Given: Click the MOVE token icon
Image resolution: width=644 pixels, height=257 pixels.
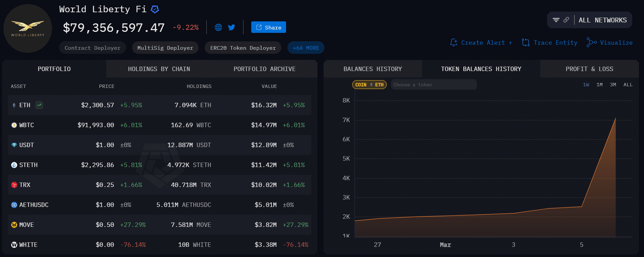Looking at the screenshot, I should pyautogui.click(x=14, y=225).
